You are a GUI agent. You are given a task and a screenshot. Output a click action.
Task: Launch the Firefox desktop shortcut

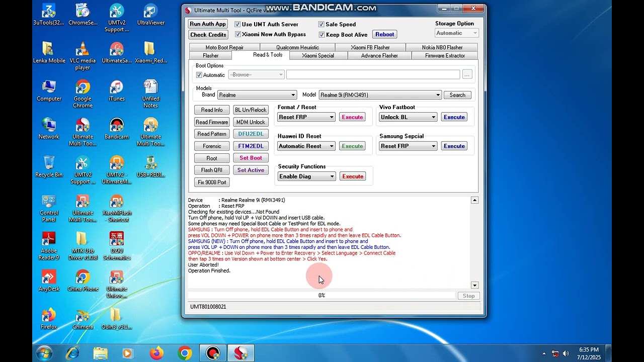point(49,319)
